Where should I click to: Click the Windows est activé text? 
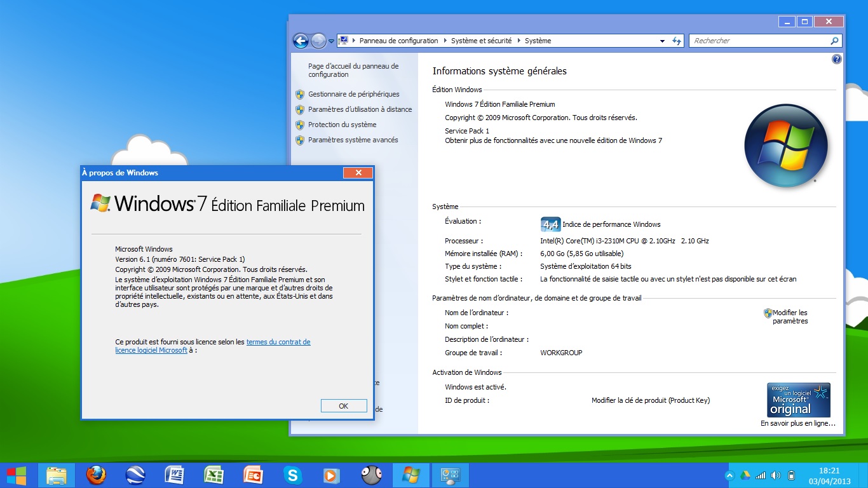tap(475, 387)
